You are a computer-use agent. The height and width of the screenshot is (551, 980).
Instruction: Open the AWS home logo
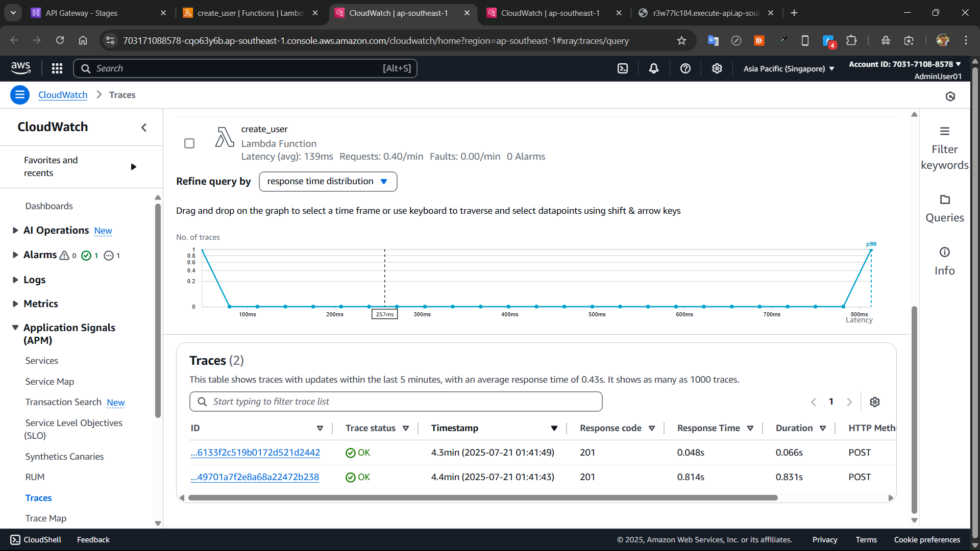coord(21,68)
